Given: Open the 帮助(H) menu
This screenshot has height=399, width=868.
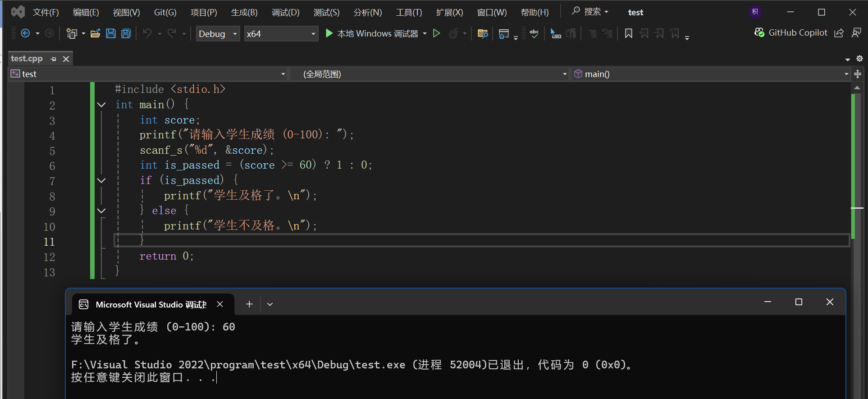Looking at the screenshot, I should pyautogui.click(x=535, y=12).
